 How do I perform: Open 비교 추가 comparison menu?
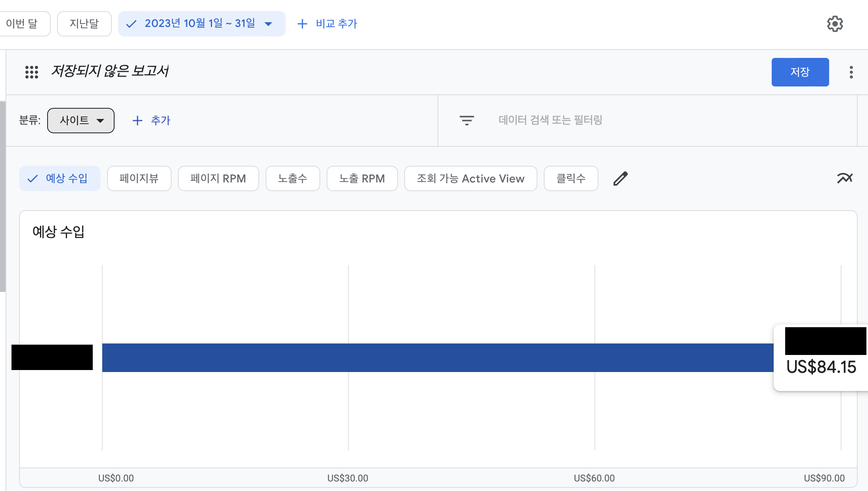point(327,24)
